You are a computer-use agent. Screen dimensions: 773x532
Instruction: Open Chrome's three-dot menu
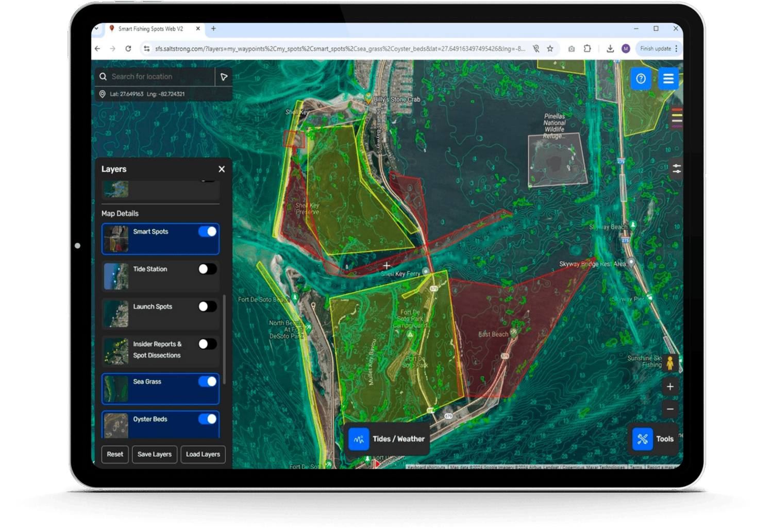pyautogui.click(x=676, y=49)
